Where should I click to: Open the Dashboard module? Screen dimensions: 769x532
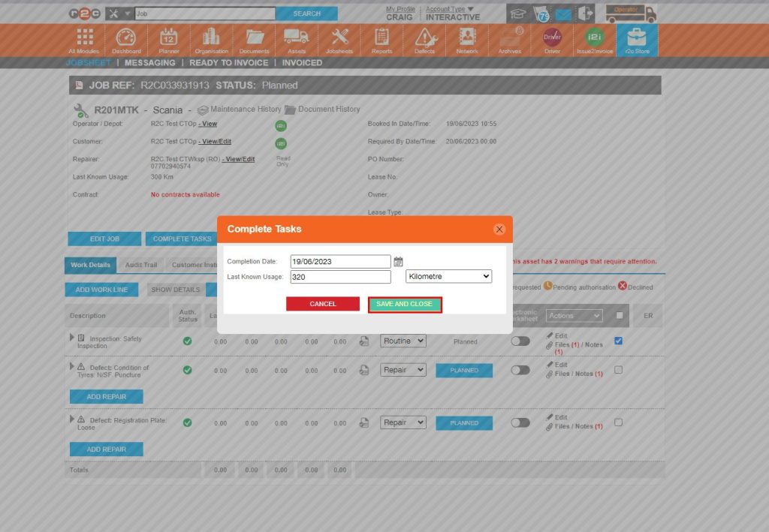point(126,40)
